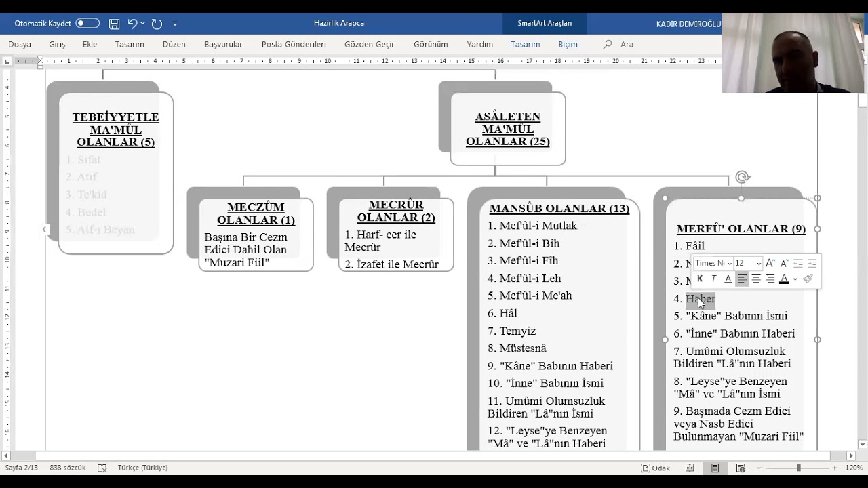Image resolution: width=868 pixels, height=488 pixels.
Task: Click the Format Painter brush icon
Action: click(808, 279)
